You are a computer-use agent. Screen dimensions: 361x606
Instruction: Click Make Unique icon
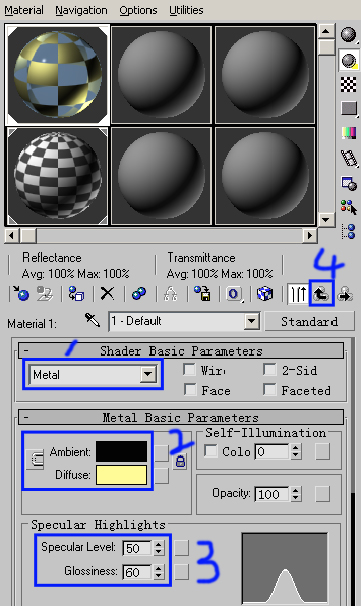click(x=170, y=294)
